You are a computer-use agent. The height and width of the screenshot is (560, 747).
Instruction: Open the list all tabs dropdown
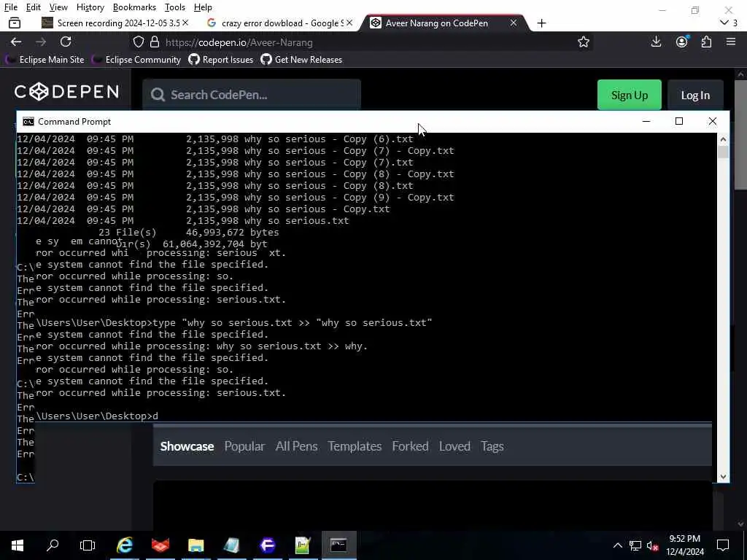tap(724, 23)
